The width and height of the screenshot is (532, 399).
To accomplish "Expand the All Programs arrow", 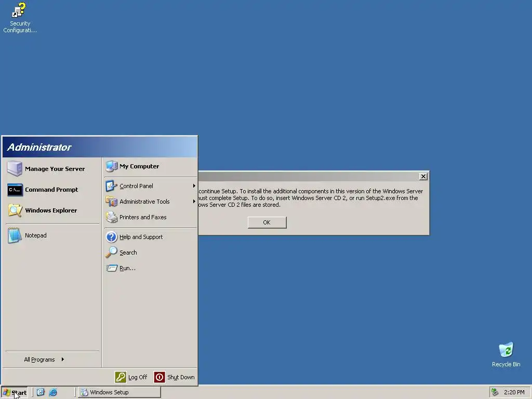I will (x=63, y=360).
